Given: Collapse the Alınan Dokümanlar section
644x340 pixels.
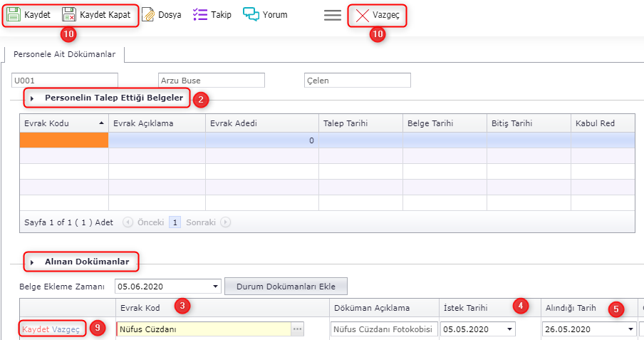Looking at the screenshot, I should pyautogui.click(x=33, y=262).
